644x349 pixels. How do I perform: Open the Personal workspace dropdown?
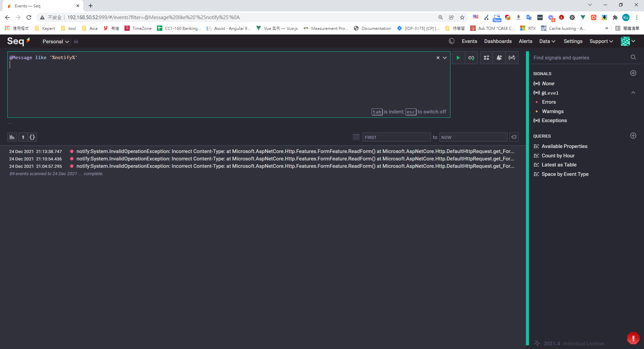[56, 41]
